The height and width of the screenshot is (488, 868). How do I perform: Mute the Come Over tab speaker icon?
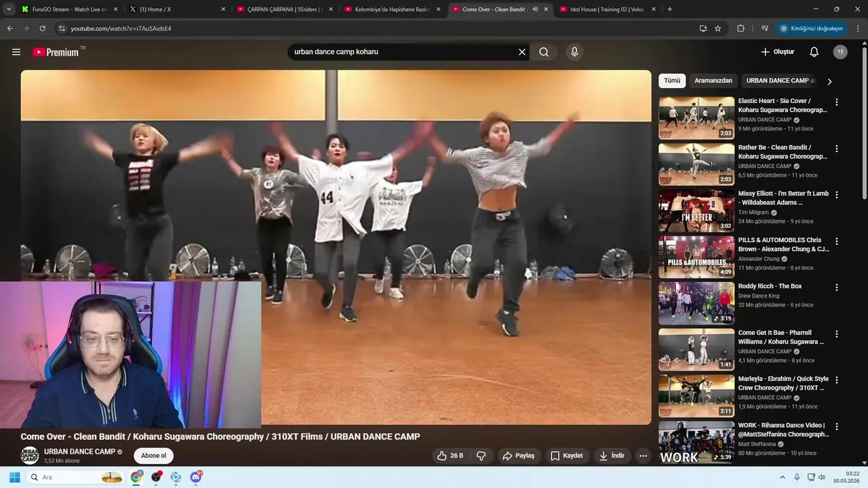(x=535, y=9)
